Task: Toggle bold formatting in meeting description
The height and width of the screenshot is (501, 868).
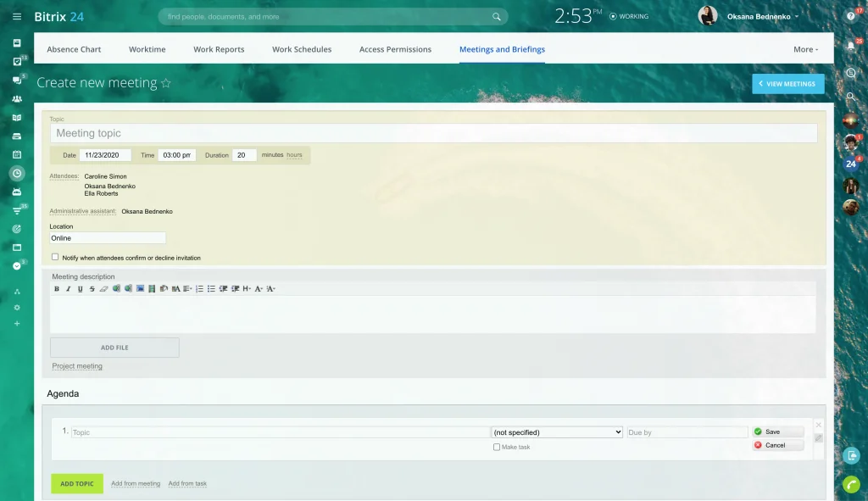Action: click(x=57, y=288)
